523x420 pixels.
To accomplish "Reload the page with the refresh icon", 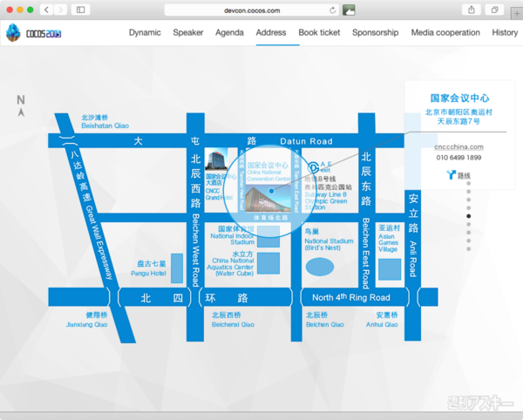I will click(x=333, y=10).
